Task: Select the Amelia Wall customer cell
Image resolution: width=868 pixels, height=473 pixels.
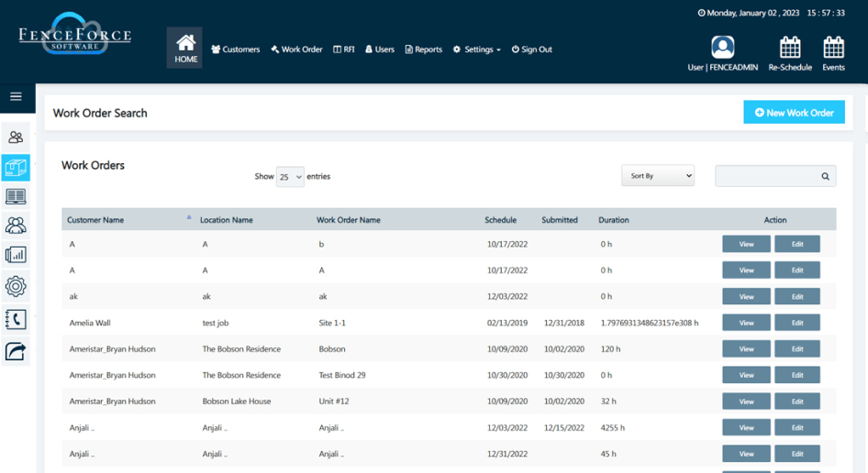Action: [x=90, y=323]
